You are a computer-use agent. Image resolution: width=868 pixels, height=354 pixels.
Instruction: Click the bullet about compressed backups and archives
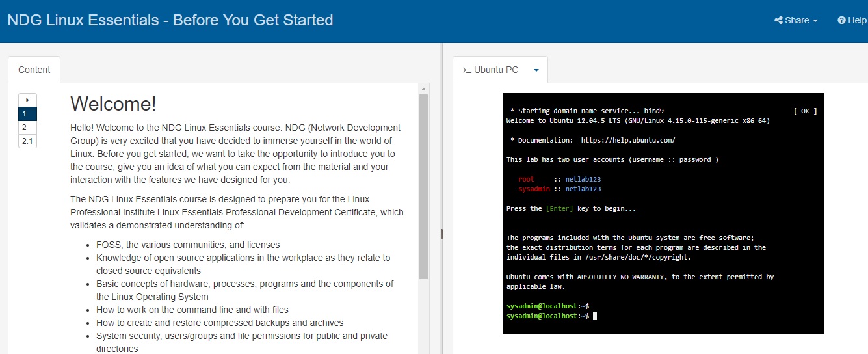tap(220, 323)
